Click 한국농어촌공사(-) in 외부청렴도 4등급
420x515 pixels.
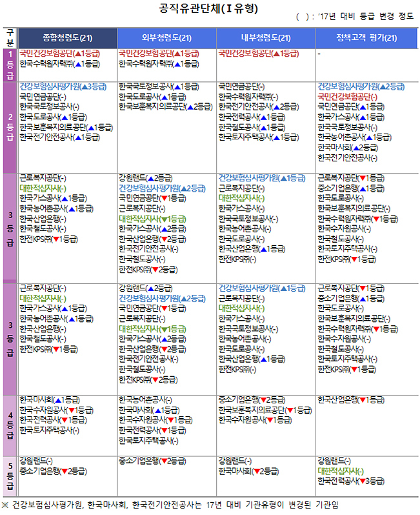pos(145,400)
